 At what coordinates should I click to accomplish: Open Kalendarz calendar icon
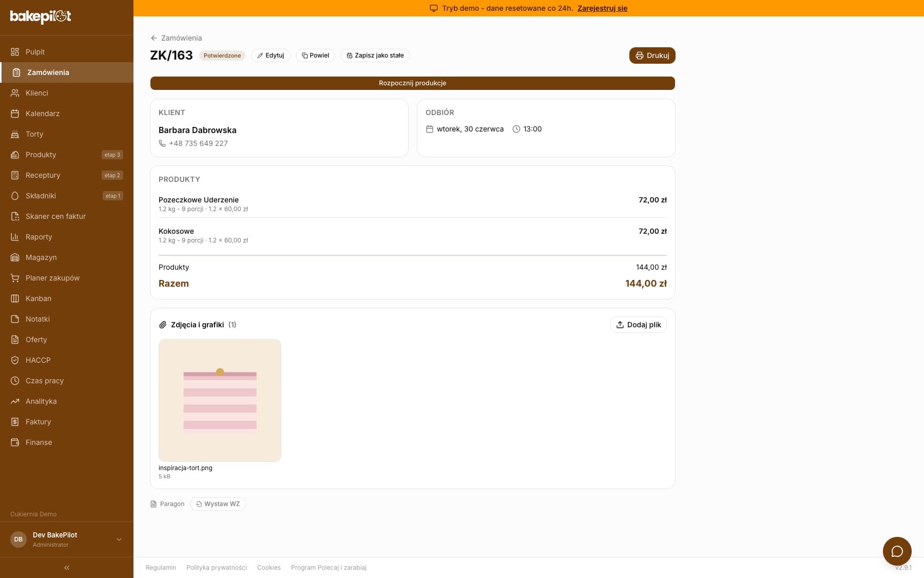15,114
